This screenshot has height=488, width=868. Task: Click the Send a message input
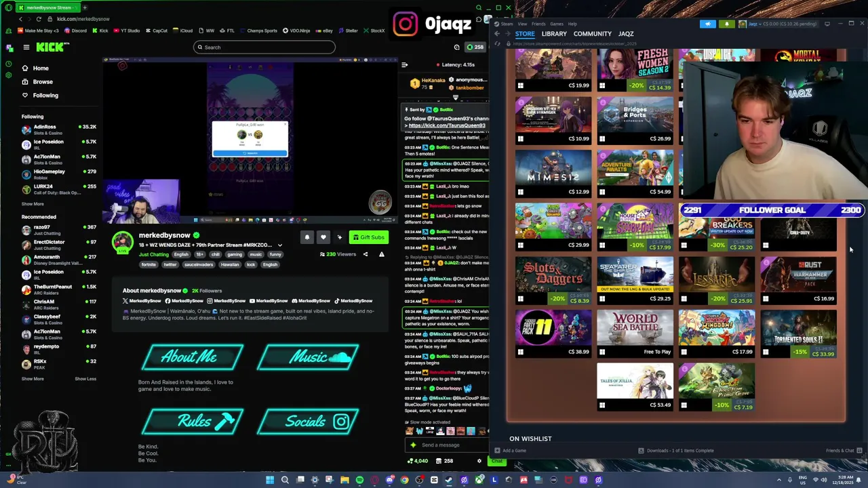448,445
